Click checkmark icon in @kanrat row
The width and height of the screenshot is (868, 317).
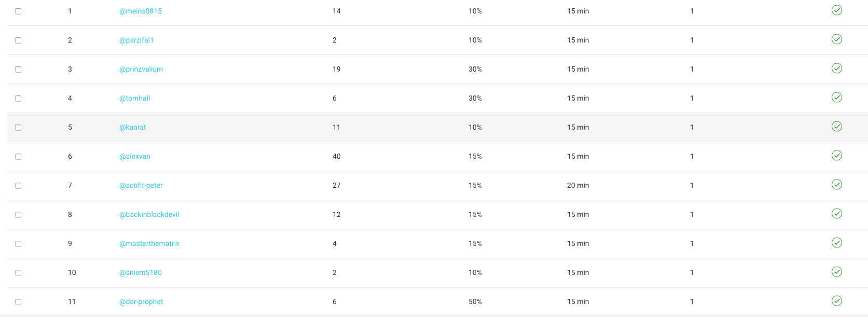point(837,127)
